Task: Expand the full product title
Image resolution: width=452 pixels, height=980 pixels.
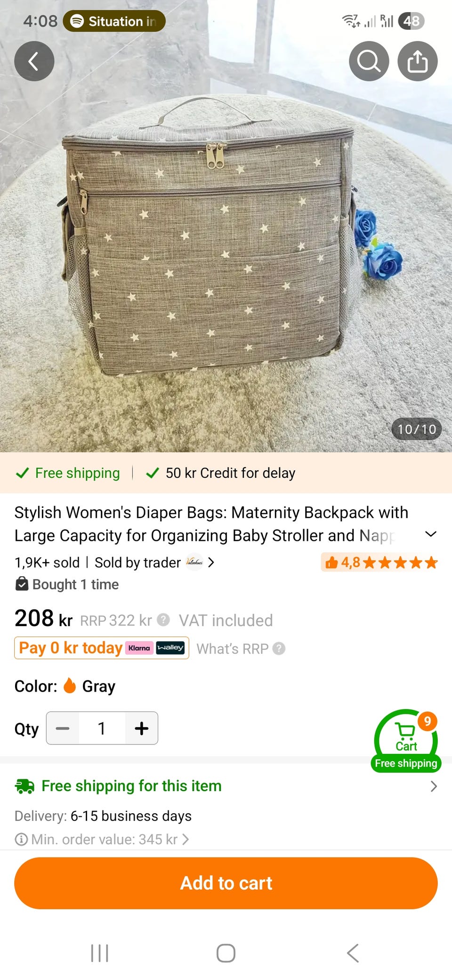Action: 431,534
